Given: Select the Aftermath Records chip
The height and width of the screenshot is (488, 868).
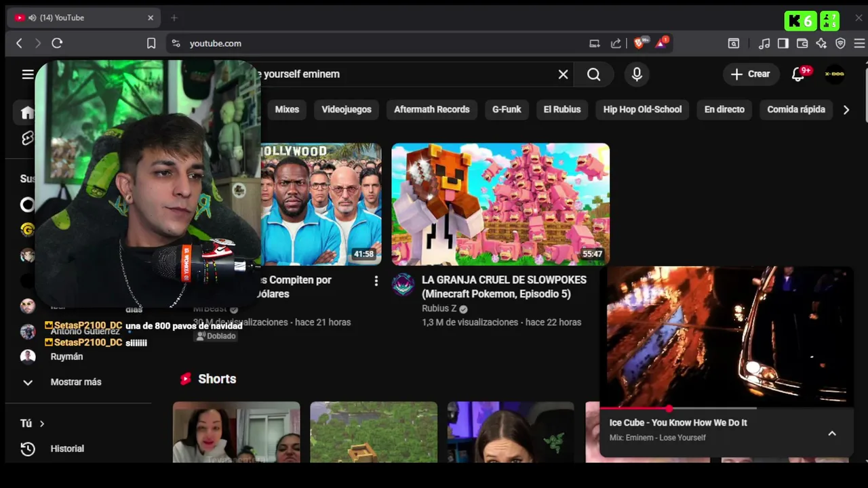Looking at the screenshot, I should [432, 109].
